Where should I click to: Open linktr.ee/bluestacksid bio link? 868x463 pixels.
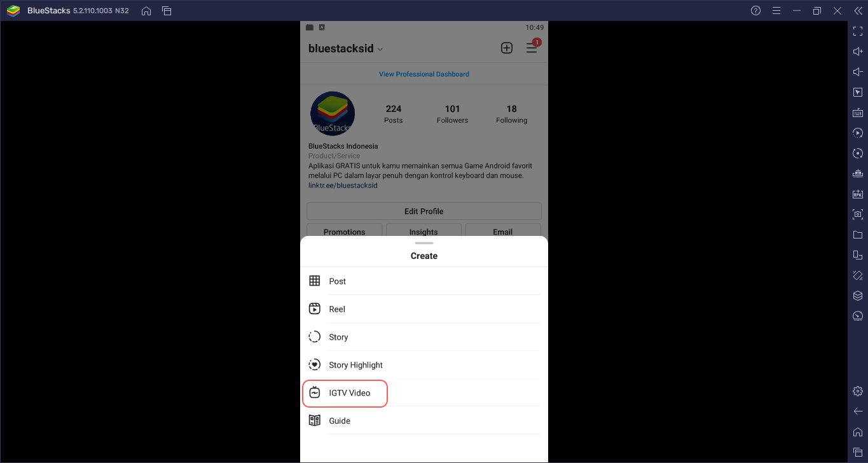click(343, 186)
